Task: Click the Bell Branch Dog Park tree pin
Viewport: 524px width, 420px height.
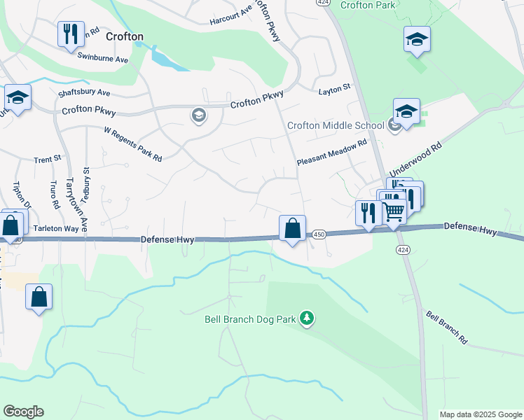Action: [x=307, y=318]
